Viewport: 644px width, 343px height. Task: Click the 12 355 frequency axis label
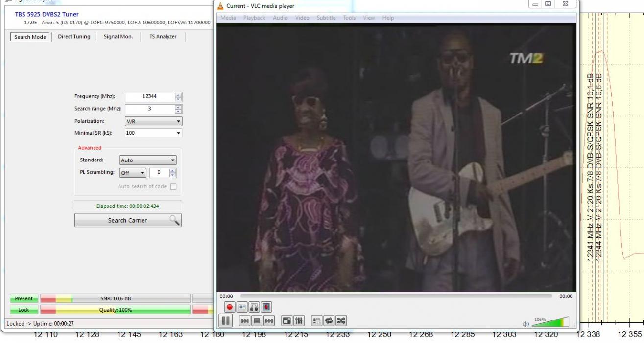629,335
